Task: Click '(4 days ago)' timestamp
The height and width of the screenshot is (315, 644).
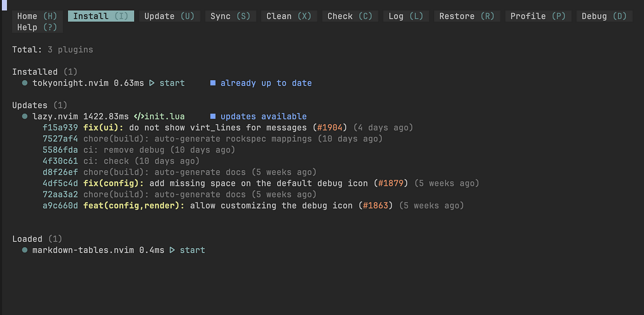Action: (x=383, y=128)
